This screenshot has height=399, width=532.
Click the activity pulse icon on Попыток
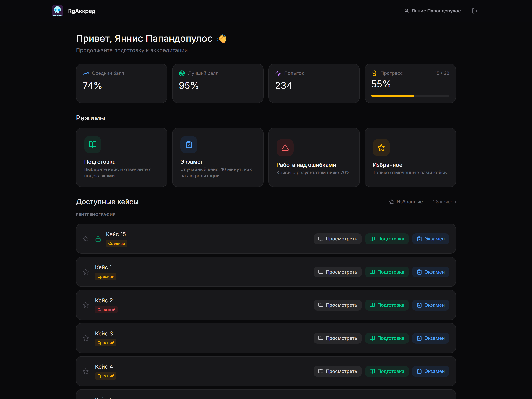point(278,73)
